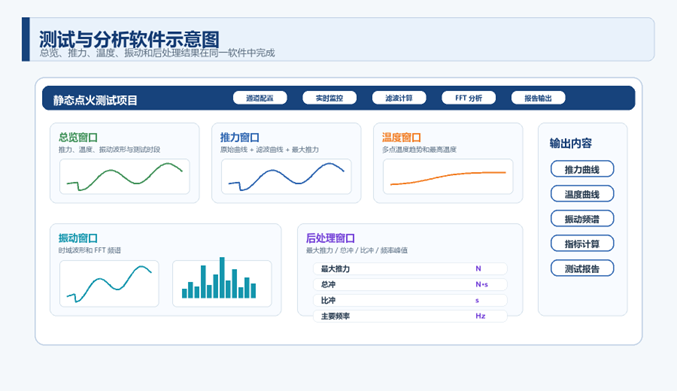
Task: Select the 振动频谱 output button
Action: point(582,218)
